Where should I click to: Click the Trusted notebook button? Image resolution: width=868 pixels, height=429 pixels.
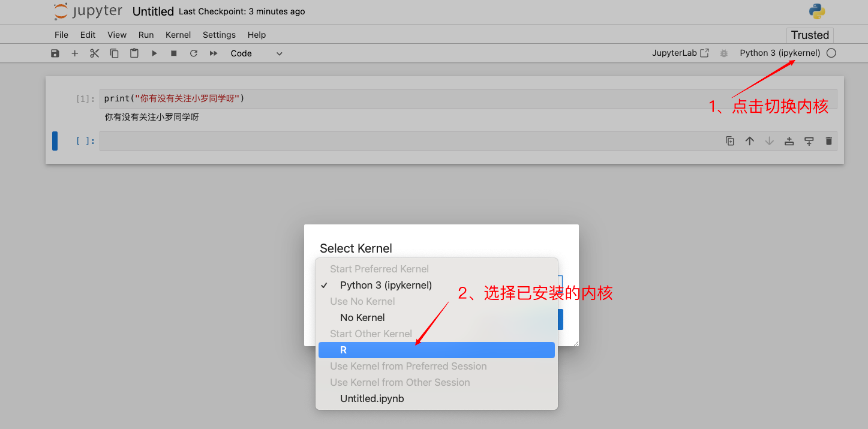(810, 35)
